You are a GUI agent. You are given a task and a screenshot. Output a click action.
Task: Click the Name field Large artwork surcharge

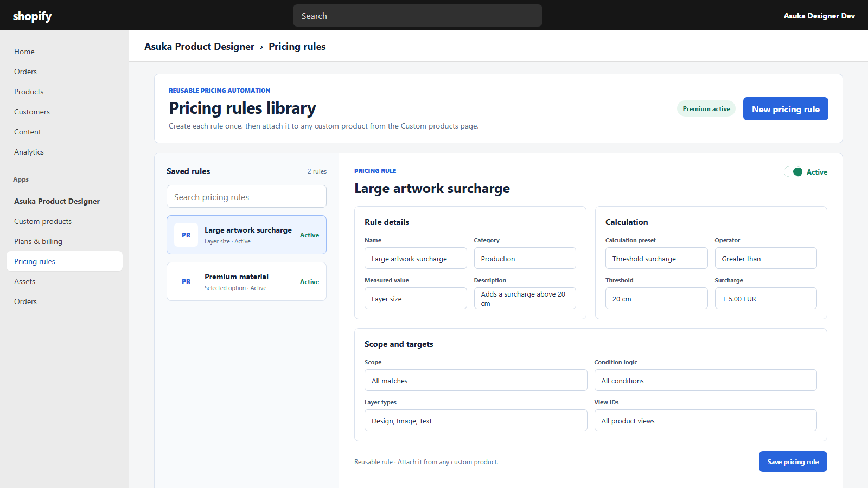[416, 259]
